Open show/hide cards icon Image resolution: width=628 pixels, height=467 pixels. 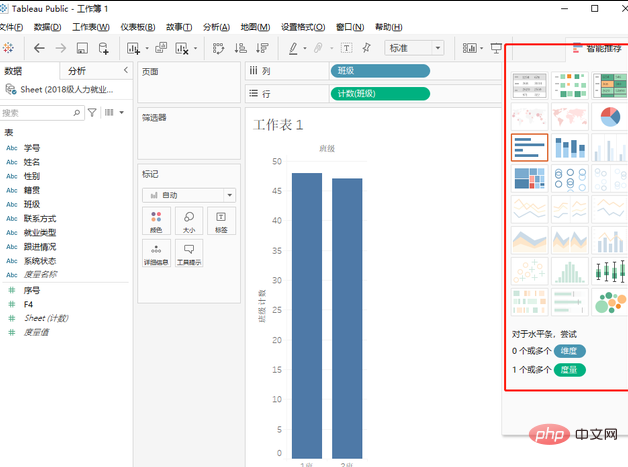click(x=469, y=48)
